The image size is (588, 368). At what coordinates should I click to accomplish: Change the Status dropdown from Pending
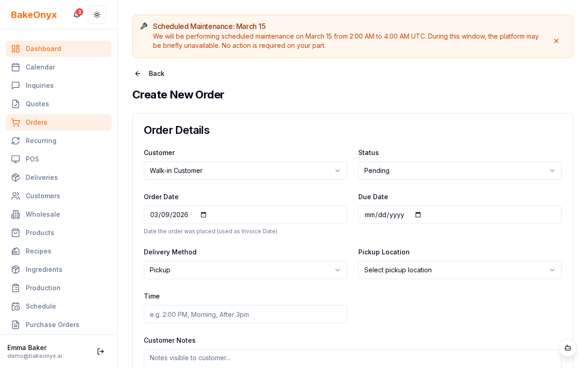coord(460,171)
